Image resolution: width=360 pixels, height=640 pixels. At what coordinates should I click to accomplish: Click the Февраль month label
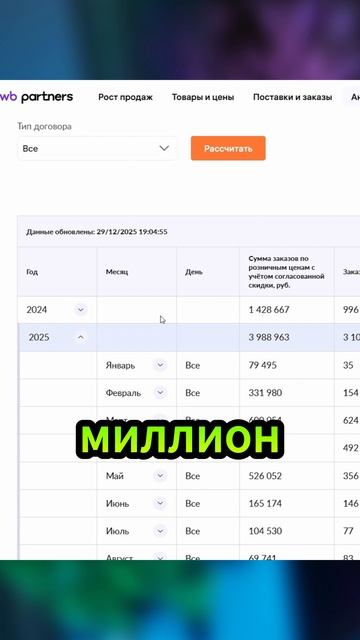pyautogui.click(x=123, y=393)
